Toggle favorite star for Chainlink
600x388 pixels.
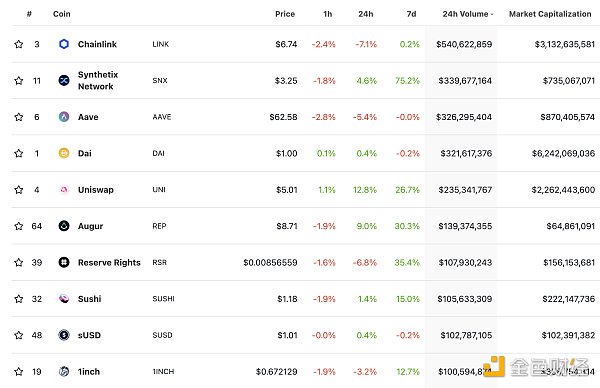pyautogui.click(x=18, y=44)
